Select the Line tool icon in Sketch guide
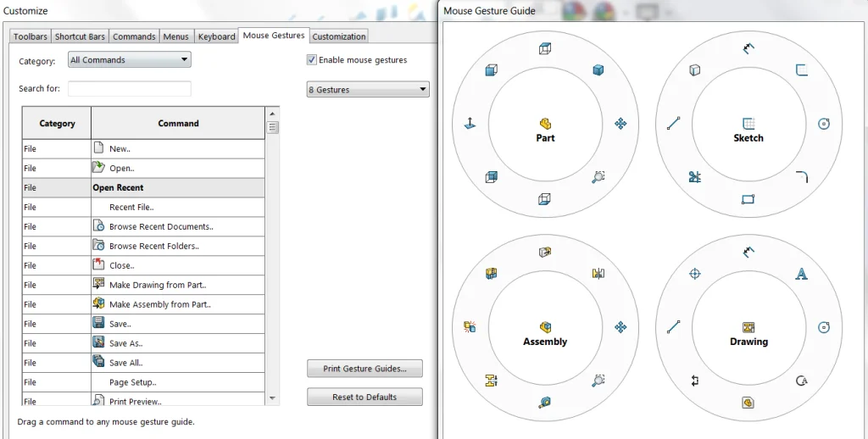This screenshot has height=439, width=868. coord(673,124)
